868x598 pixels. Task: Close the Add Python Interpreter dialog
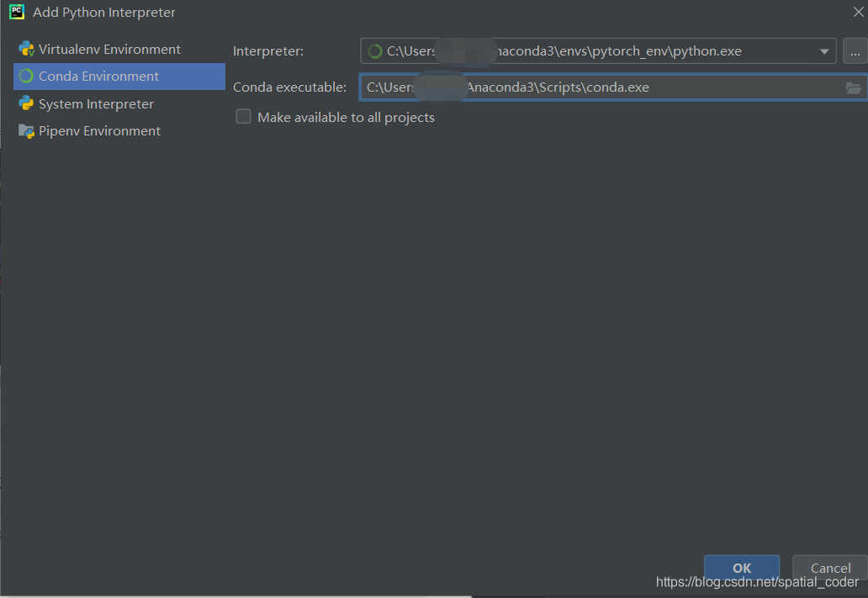tap(858, 12)
